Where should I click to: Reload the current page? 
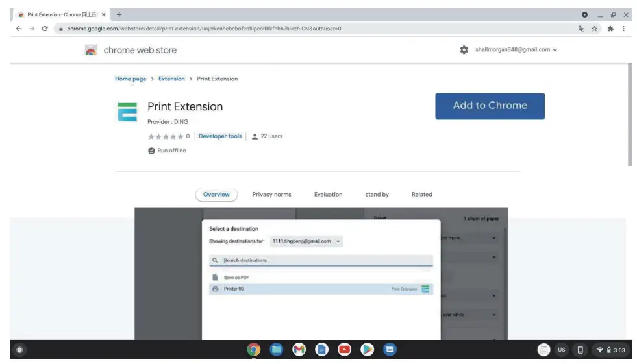click(45, 29)
